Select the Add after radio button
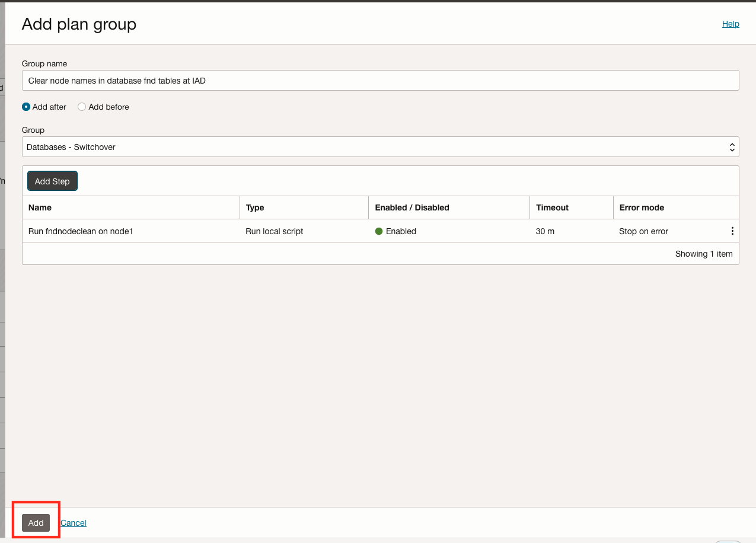Viewport: 756px width, 543px height. [x=26, y=107]
